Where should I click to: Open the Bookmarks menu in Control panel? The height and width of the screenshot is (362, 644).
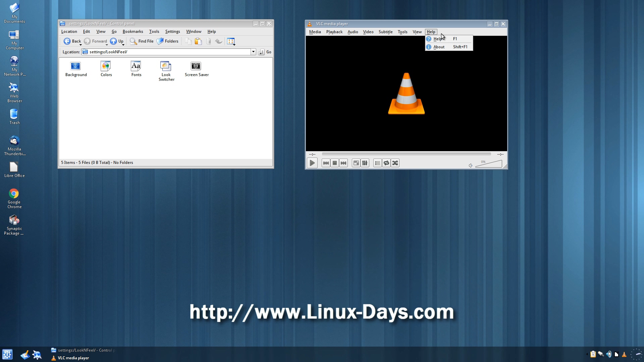coord(133,32)
